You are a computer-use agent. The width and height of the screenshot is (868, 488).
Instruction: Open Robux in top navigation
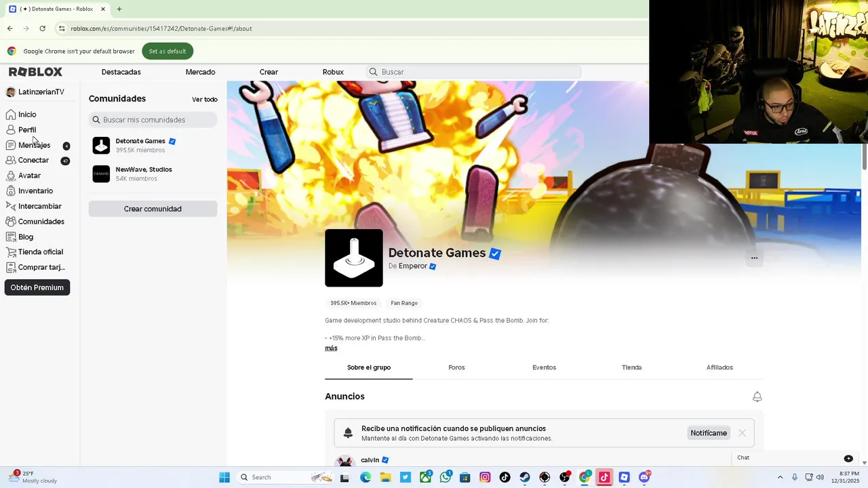[x=333, y=72]
